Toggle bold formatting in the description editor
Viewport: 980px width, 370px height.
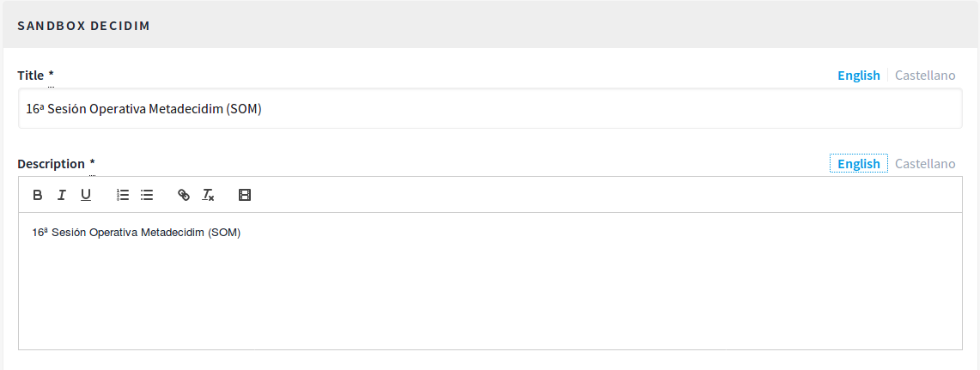[x=38, y=195]
